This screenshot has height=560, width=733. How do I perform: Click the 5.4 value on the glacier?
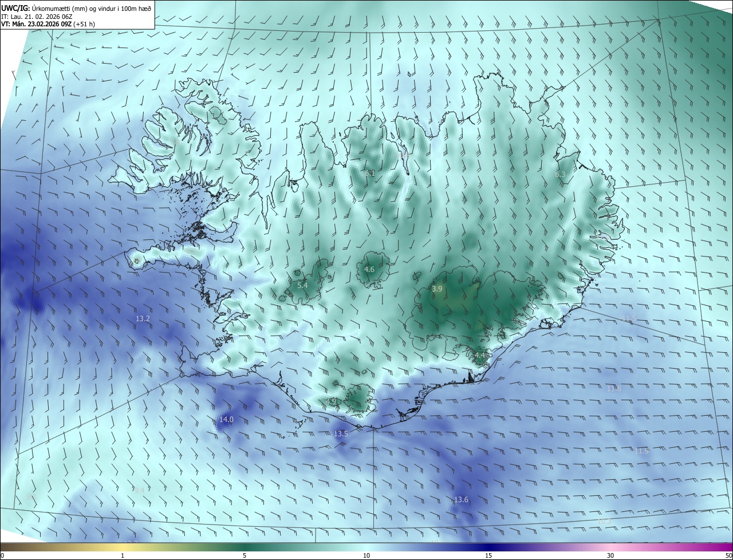point(302,286)
